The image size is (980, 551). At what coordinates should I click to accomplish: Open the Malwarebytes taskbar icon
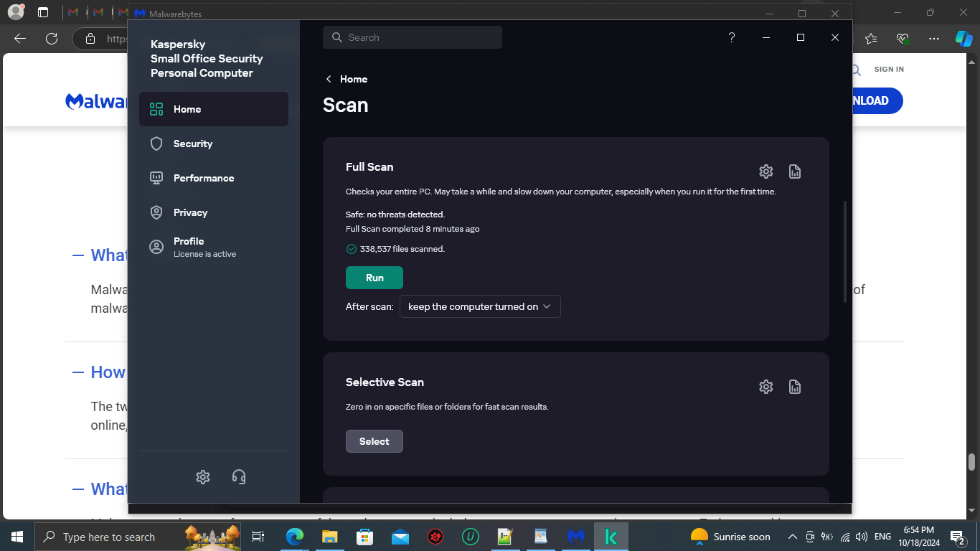pos(576,537)
